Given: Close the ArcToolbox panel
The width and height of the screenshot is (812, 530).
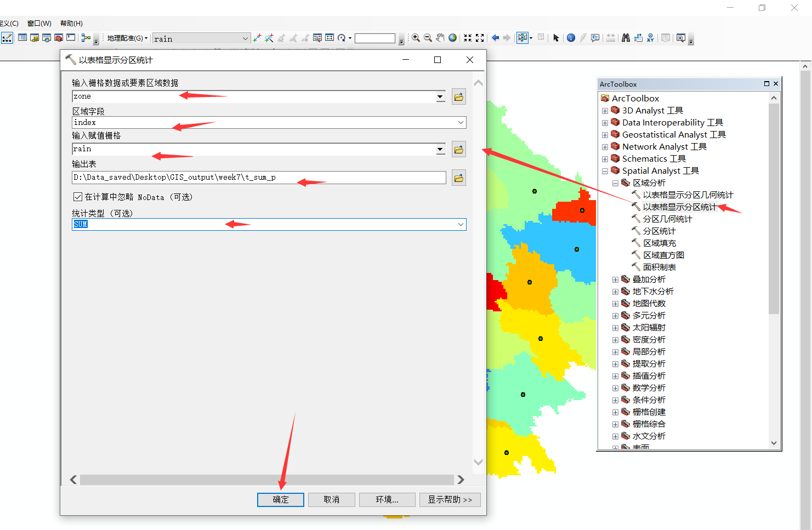Looking at the screenshot, I should (x=775, y=84).
